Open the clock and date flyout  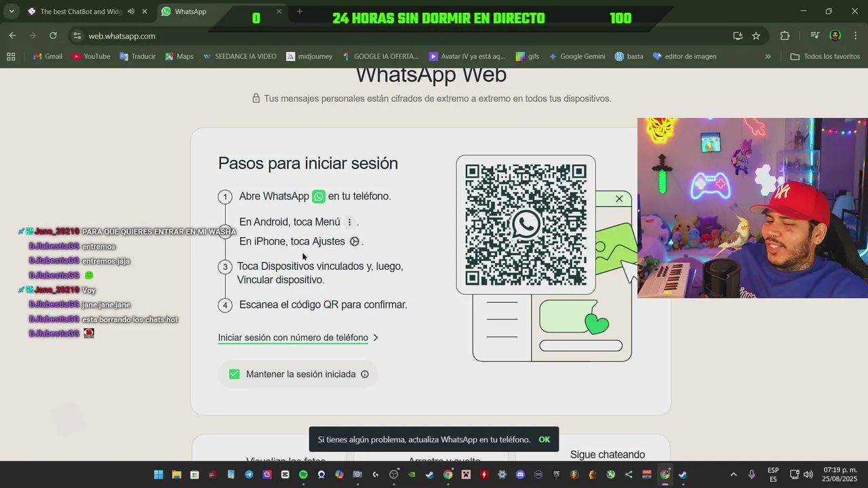tap(840, 474)
